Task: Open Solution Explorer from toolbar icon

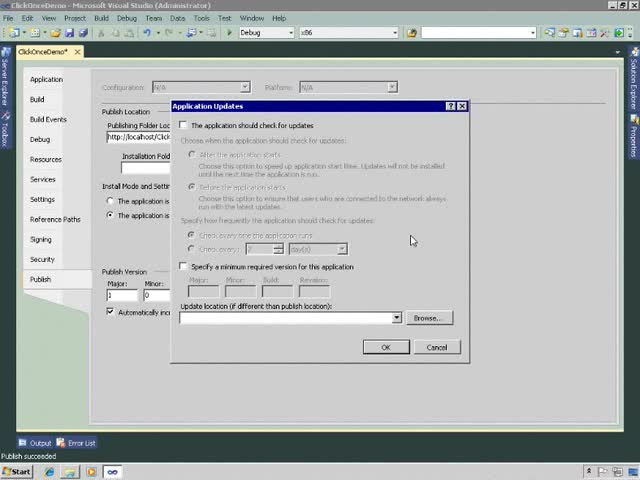Action: tap(549, 33)
